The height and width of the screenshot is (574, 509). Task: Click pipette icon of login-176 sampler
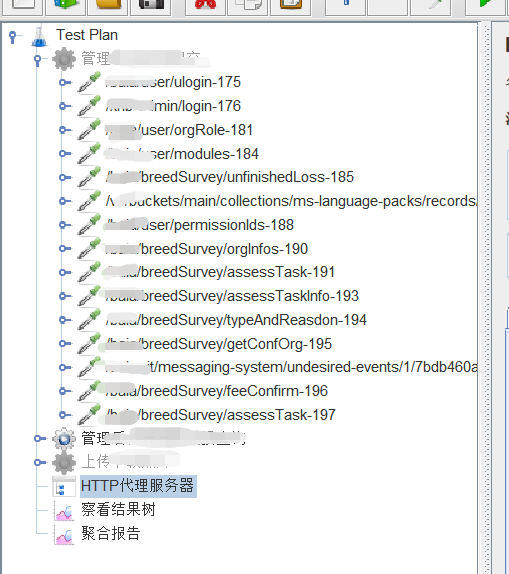coord(89,105)
